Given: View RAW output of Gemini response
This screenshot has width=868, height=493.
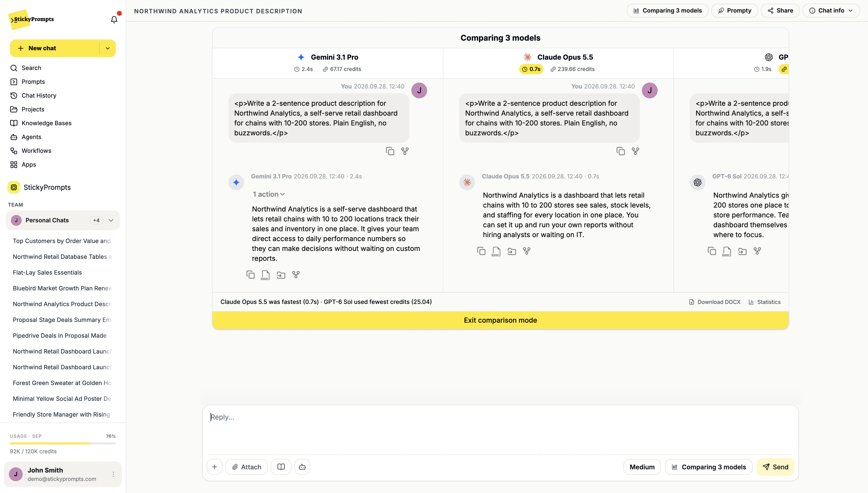Looking at the screenshot, I should tap(265, 275).
